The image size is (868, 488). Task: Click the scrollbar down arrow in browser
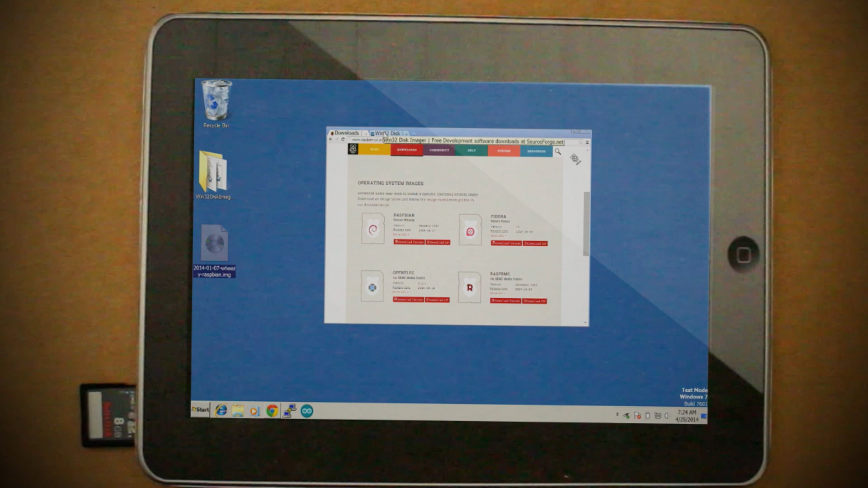585,323
